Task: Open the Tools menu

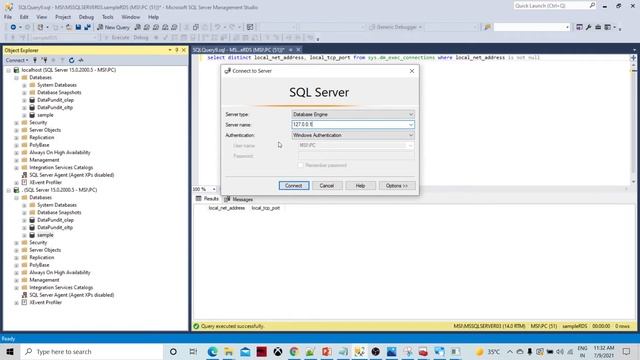Action: 108,17
